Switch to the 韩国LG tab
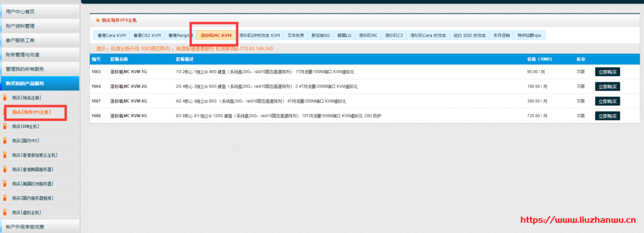 pos(344,36)
